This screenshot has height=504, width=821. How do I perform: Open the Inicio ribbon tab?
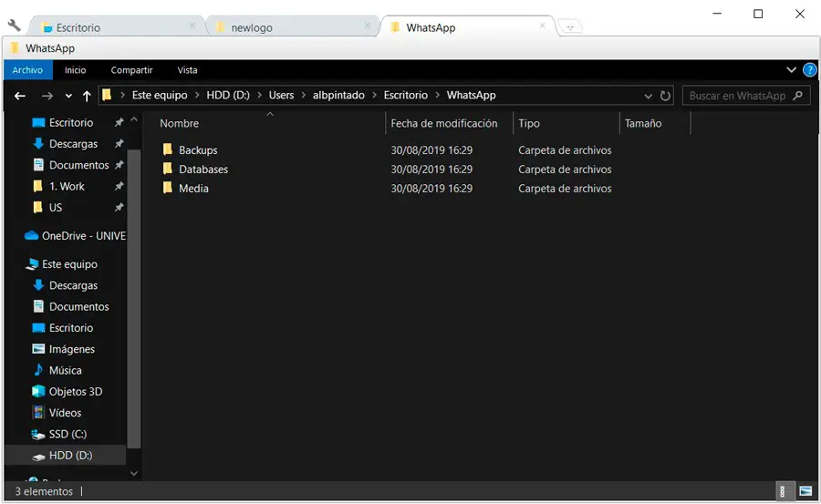click(x=76, y=69)
